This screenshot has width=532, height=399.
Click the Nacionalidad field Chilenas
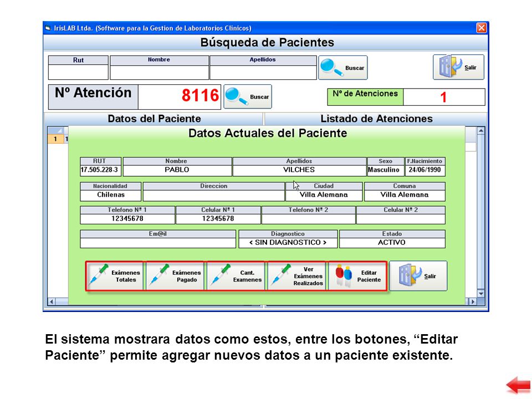[111, 196]
